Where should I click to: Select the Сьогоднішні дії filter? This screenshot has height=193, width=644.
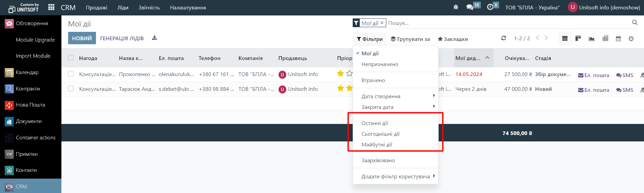click(x=380, y=134)
